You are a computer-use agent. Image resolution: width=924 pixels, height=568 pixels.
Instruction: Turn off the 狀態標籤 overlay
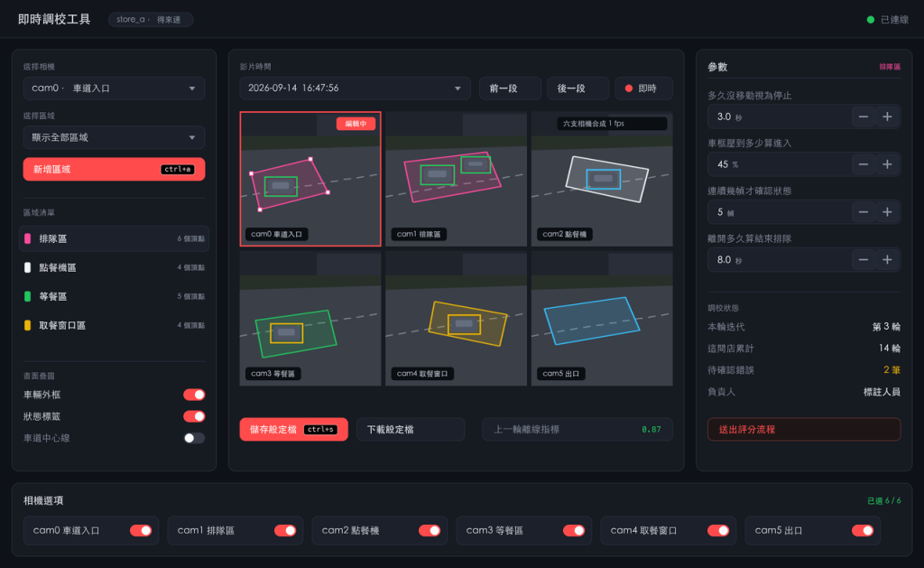pyautogui.click(x=194, y=416)
